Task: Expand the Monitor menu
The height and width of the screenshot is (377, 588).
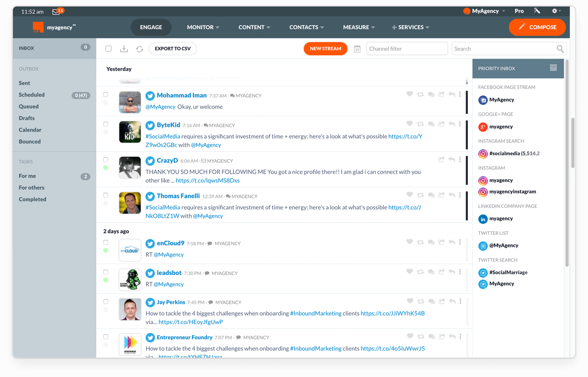Action: coord(203,27)
